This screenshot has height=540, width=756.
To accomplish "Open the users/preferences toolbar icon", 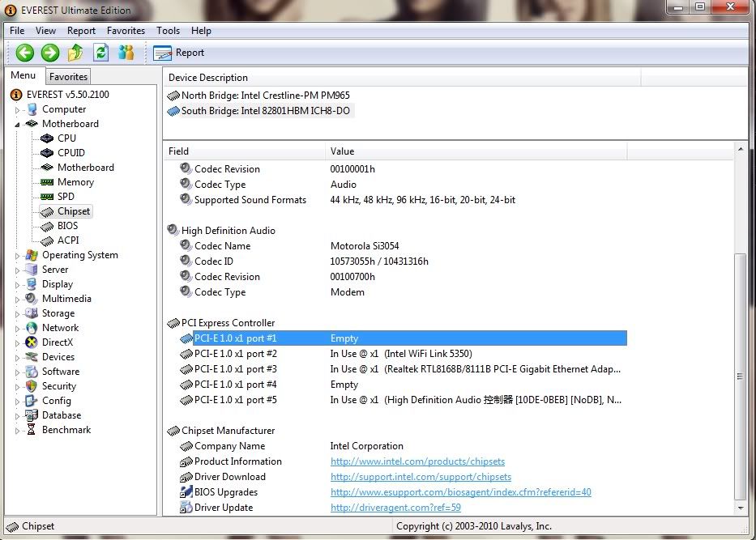I will pos(126,52).
